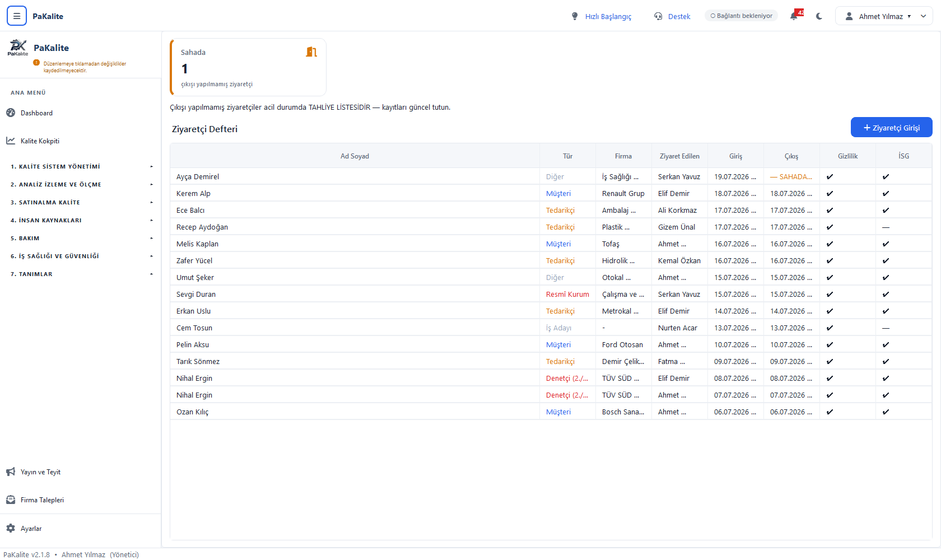Click the Ziyaretçi Girişi button

pyautogui.click(x=891, y=127)
